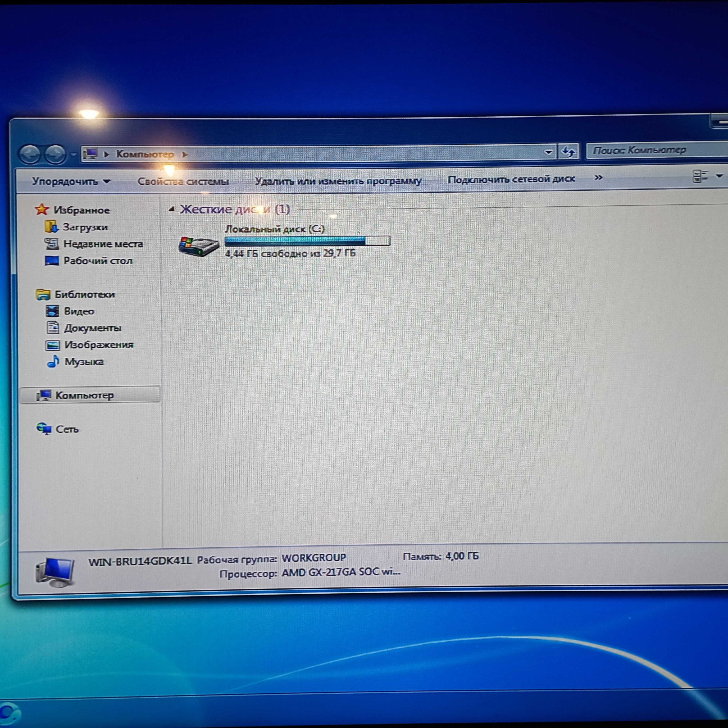This screenshot has height=728, width=728.
Task: Select the Процессор: AMD GX-217GA text
Action: point(310,573)
